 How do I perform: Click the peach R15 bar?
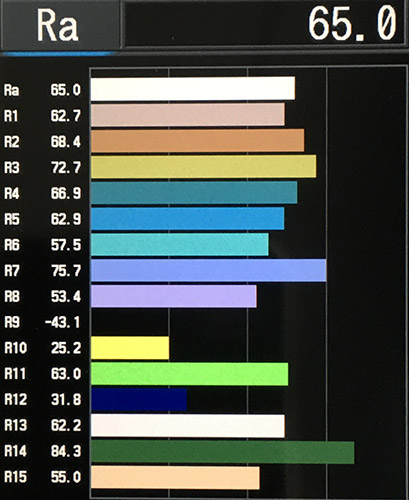(x=175, y=477)
